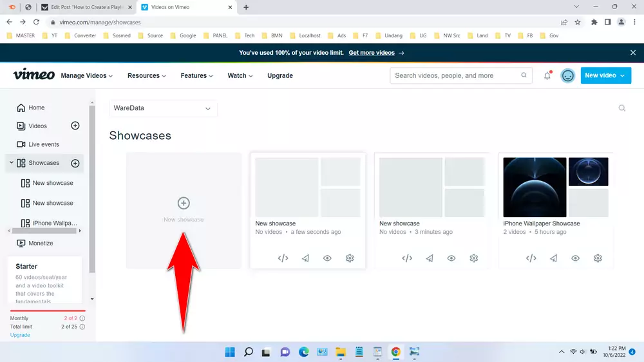Click embed code icon on iPhone Wallpaper Showcase
644x362 pixels.
[531, 258]
